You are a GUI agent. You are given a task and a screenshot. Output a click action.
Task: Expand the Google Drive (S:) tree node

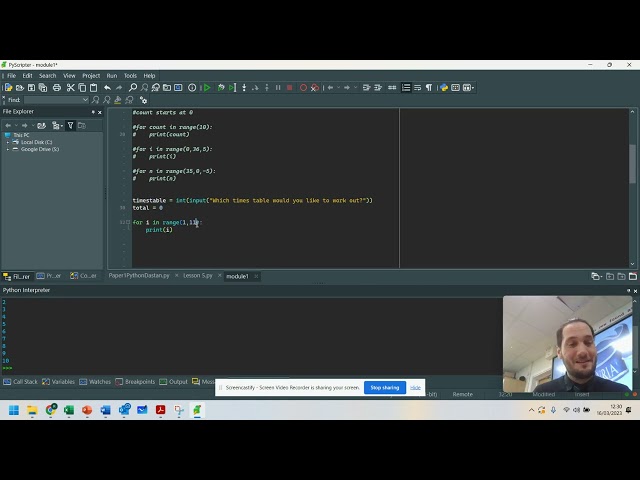[8, 149]
